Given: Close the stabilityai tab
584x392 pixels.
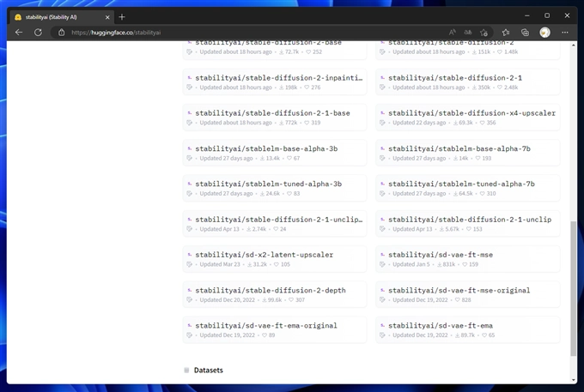Looking at the screenshot, I should (x=107, y=17).
